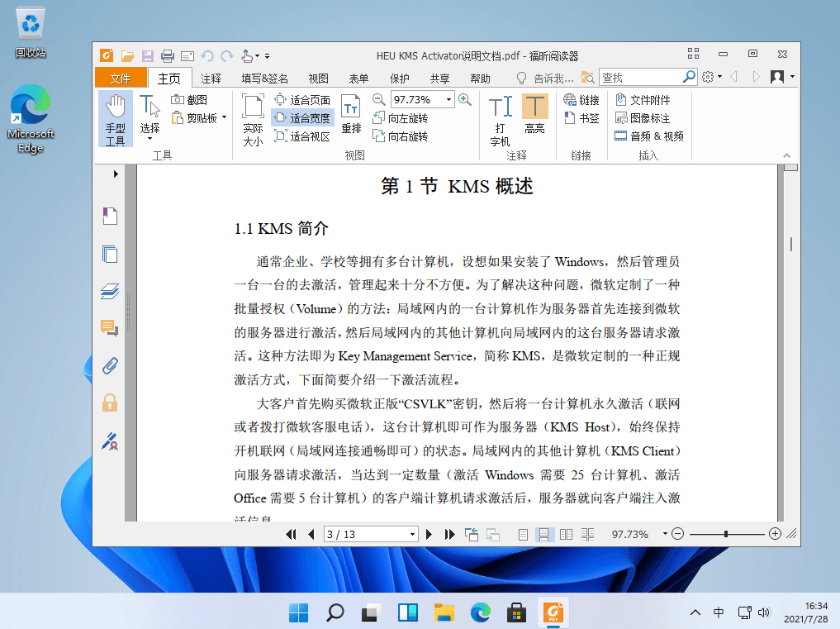840x629 pixels.
Task: Open the digital Signatures side panel
Action: (x=110, y=441)
